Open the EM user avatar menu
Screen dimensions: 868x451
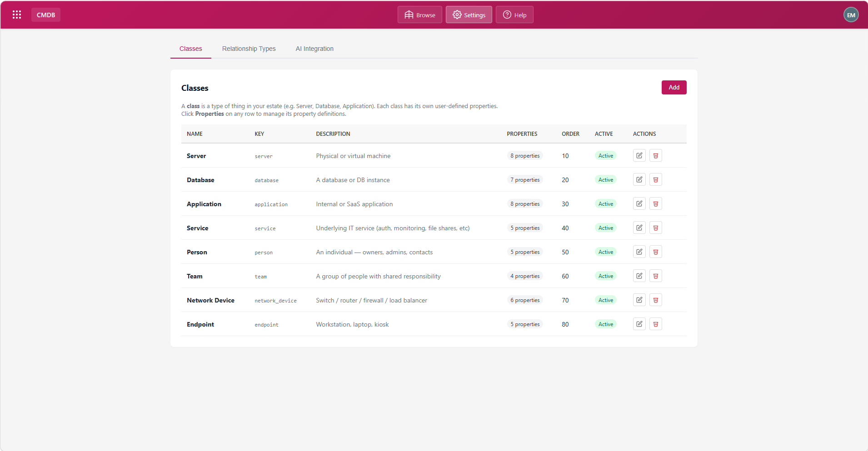(x=851, y=15)
